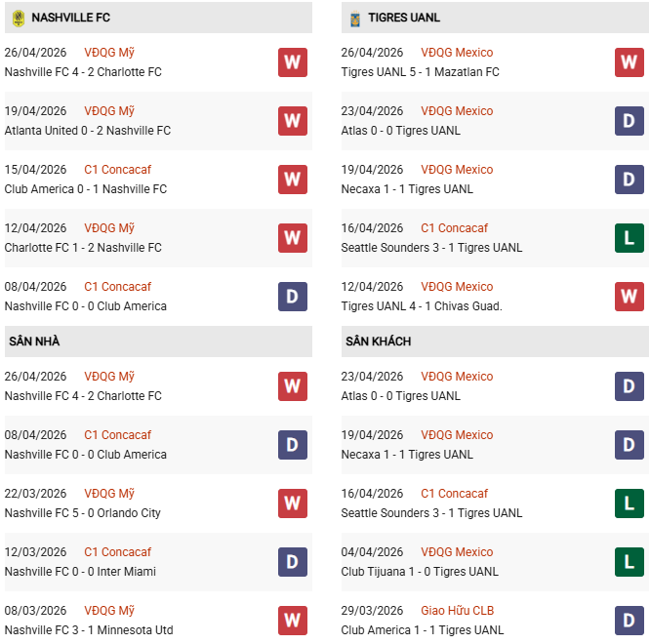Click L badge for Club Tijuana 1-0 Tigres
Viewport: 650px width, 644px height.
point(629,562)
